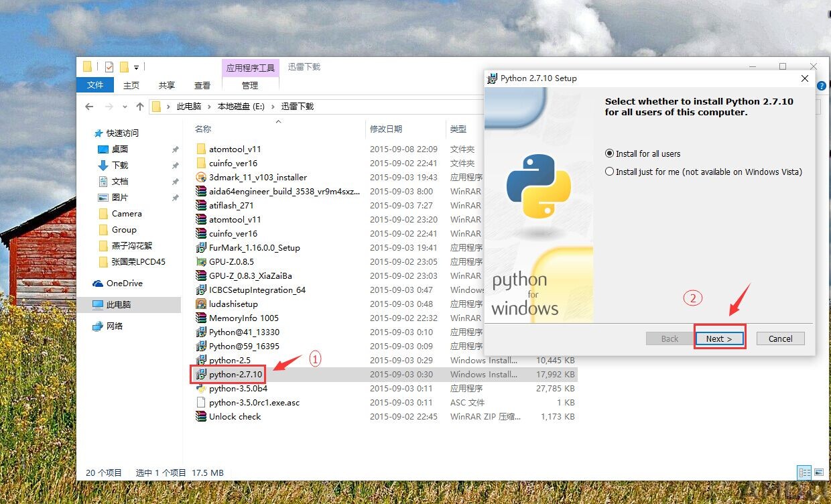Click Cancel in Python Setup
The width and height of the screenshot is (831, 504).
coord(781,338)
